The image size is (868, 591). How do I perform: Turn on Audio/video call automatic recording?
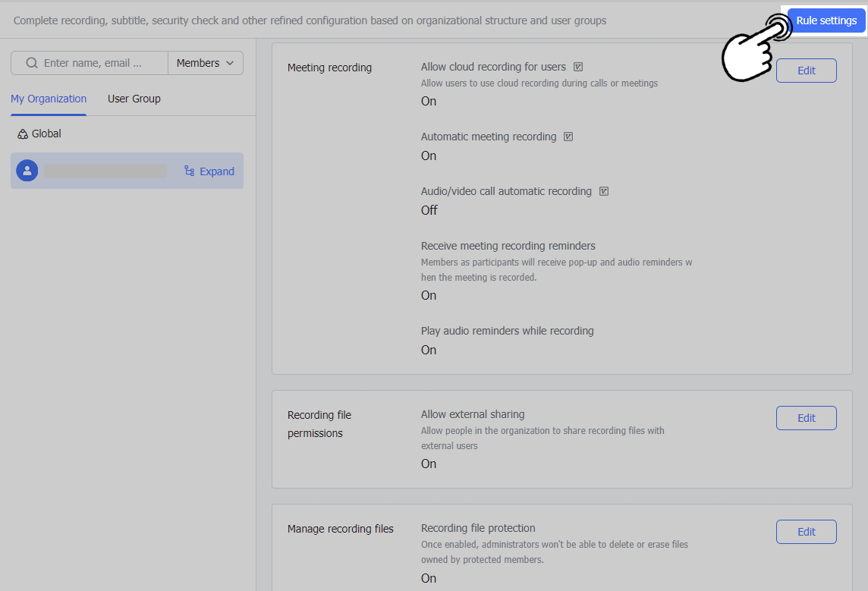[x=429, y=210]
